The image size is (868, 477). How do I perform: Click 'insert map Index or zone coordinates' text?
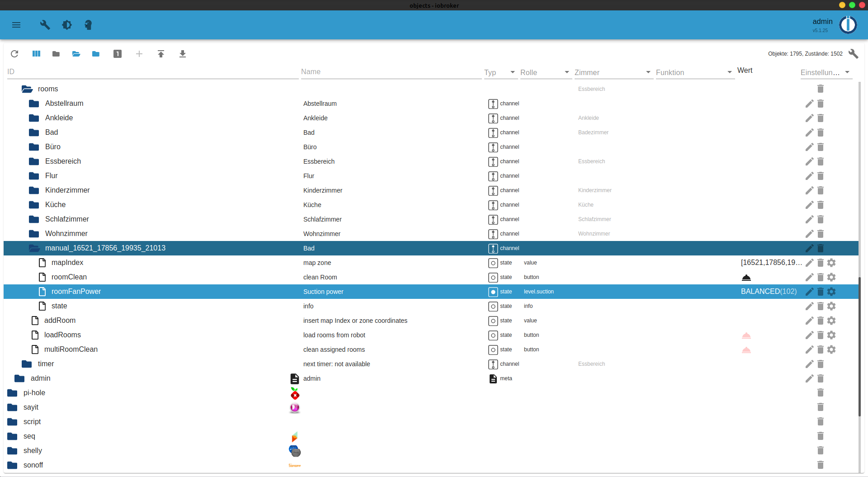(355, 321)
